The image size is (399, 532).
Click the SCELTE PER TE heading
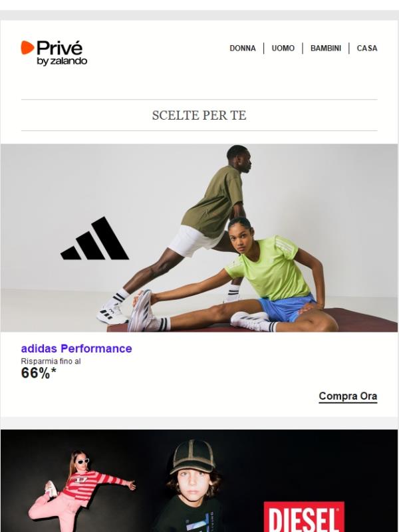[199, 115]
